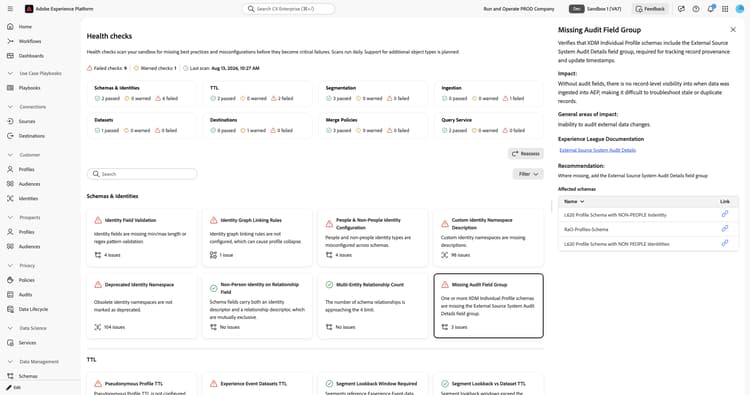The width and height of the screenshot is (750, 395).
Task: Open Multi-Entity Relationship Count card
Action: point(373,306)
